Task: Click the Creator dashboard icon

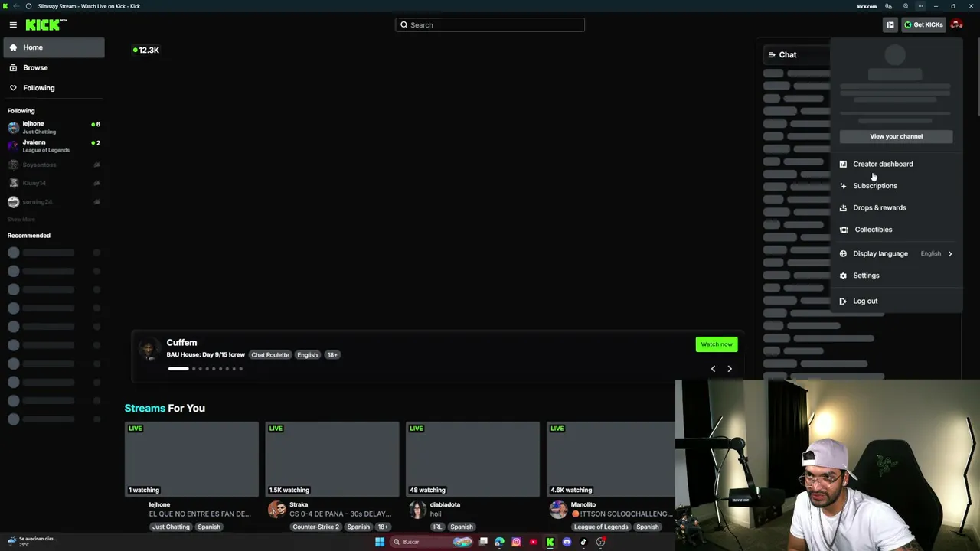Action: click(843, 164)
